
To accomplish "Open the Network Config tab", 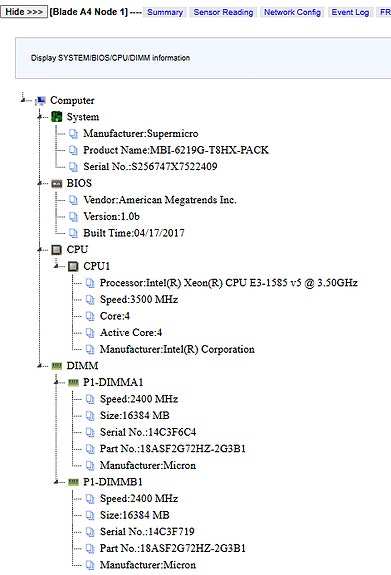I will coord(292,12).
